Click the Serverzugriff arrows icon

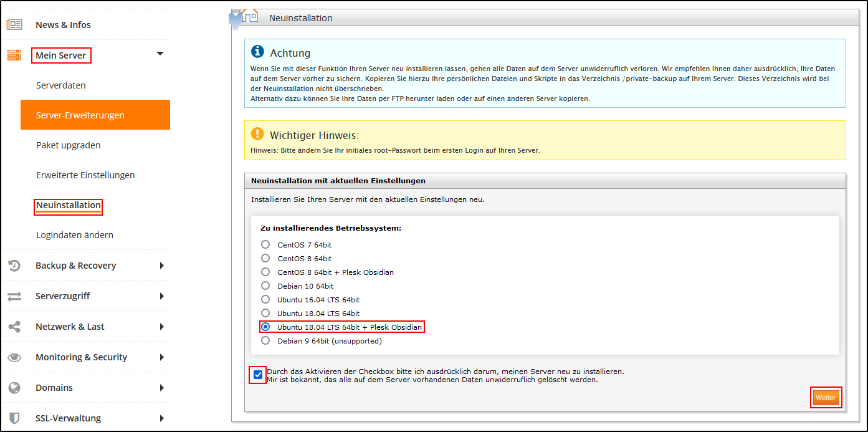coord(14,296)
